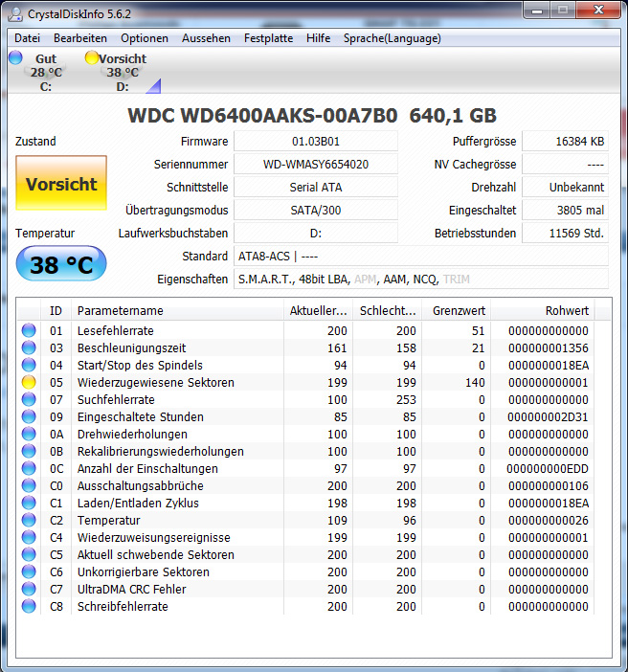
Task: Click raw value 000000000EDD
Action: (548, 469)
